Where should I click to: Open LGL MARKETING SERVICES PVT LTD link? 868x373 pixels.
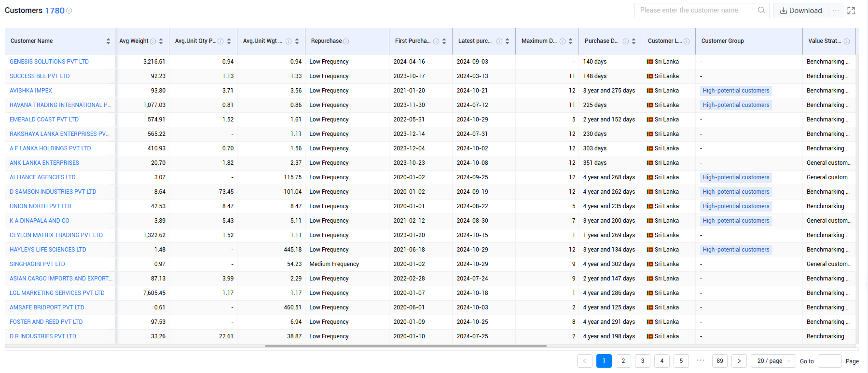[57, 293]
